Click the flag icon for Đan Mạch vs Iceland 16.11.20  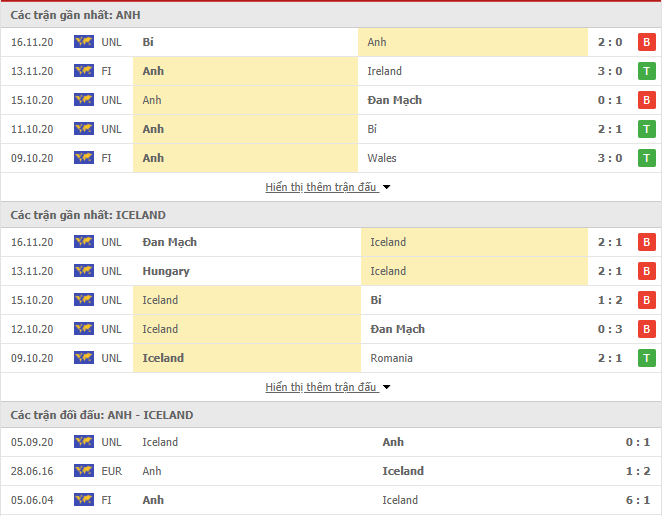coord(84,242)
